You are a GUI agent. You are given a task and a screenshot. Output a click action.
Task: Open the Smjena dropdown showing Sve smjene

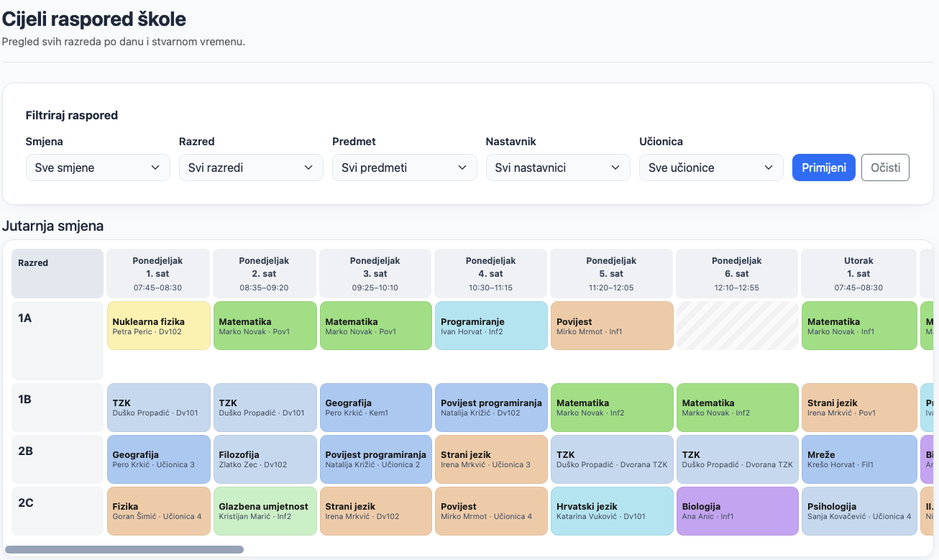pos(98,167)
